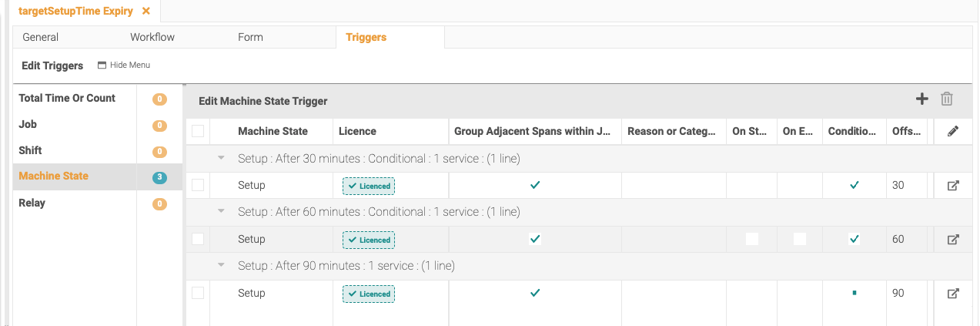Image resolution: width=980 pixels, height=326 pixels.
Task: Click the plus icon to add trigger
Action: click(921, 99)
